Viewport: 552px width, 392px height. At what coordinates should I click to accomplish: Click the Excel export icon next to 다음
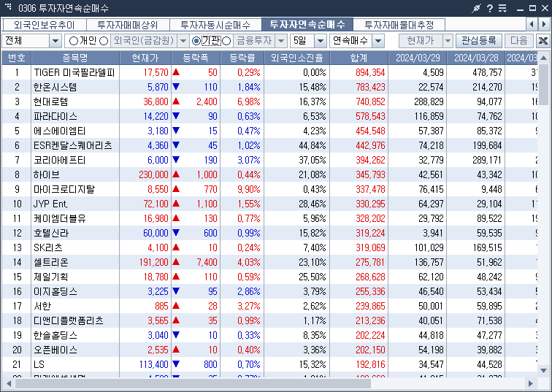point(543,41)
